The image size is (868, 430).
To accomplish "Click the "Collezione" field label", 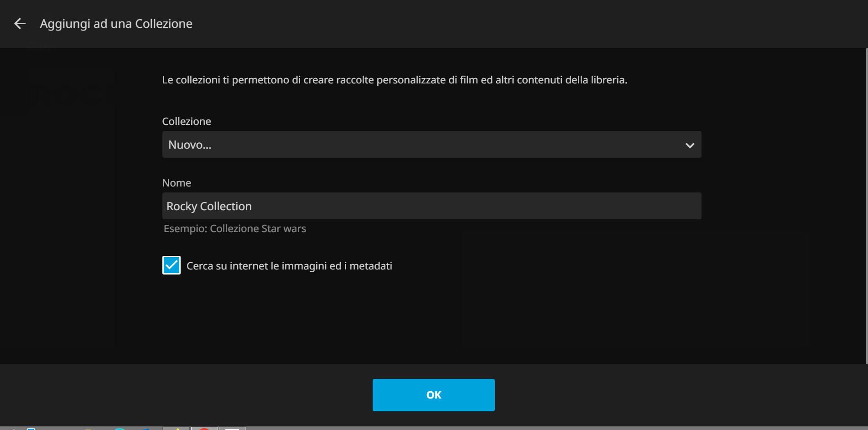I will pyautogui.click(x=187, y=121).
